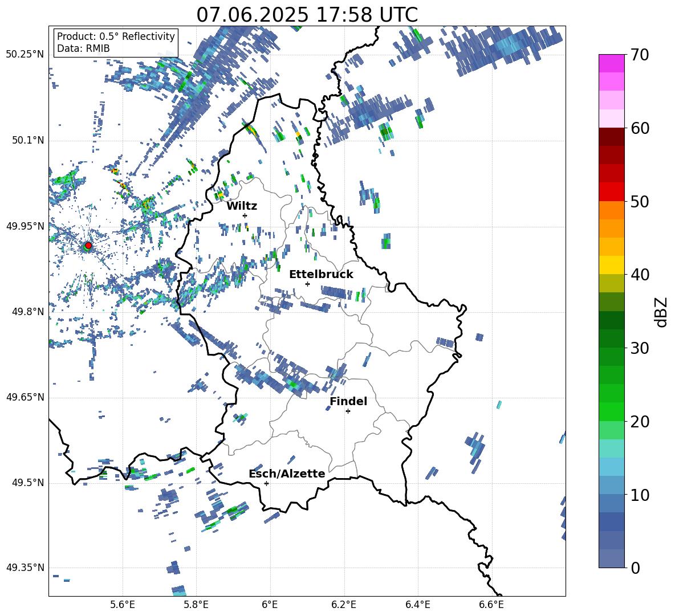Click the 49.95°N latitude label
This screenshot has height=616, width=675.
pyautogui.click(x=25, y=226)
